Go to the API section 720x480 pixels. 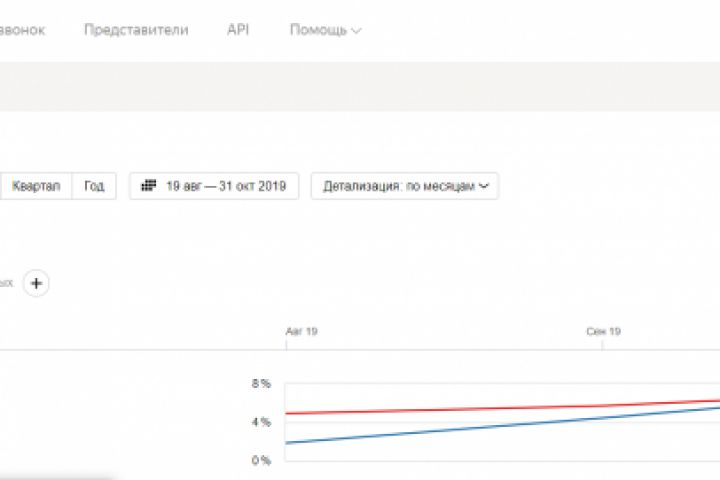pyautogui.click(x=238, y=29)
